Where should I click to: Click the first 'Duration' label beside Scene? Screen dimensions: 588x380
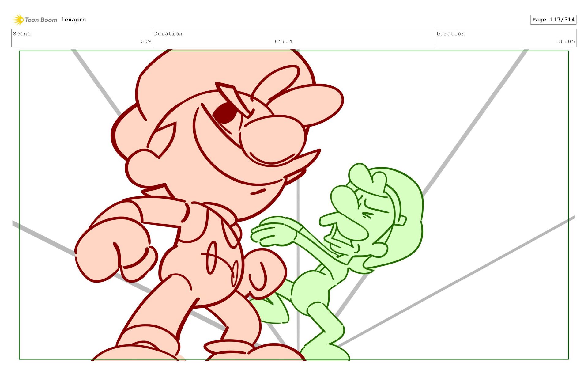[168, 34]
